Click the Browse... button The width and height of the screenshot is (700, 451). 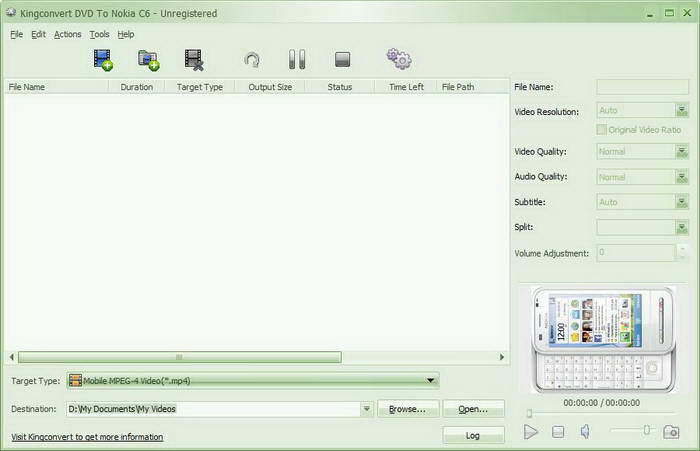point(407,409)
